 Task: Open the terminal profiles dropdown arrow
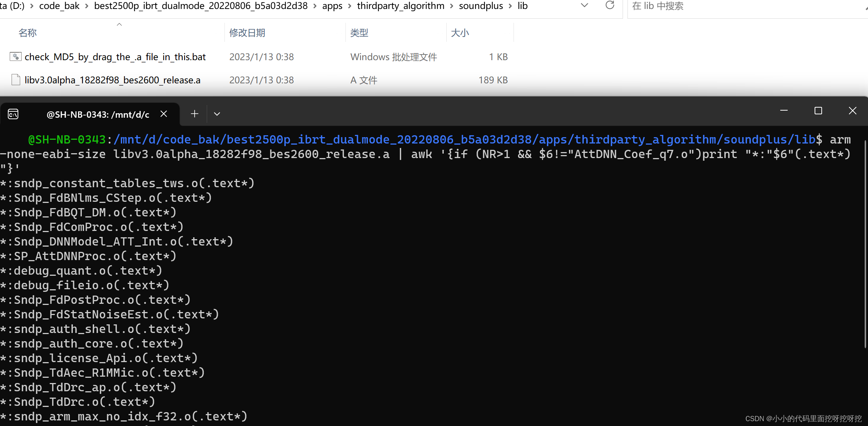[x=217, y=114]
